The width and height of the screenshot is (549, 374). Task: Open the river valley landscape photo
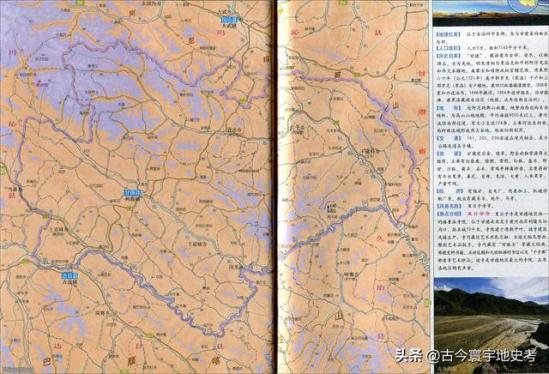click(x=491, y=326)
